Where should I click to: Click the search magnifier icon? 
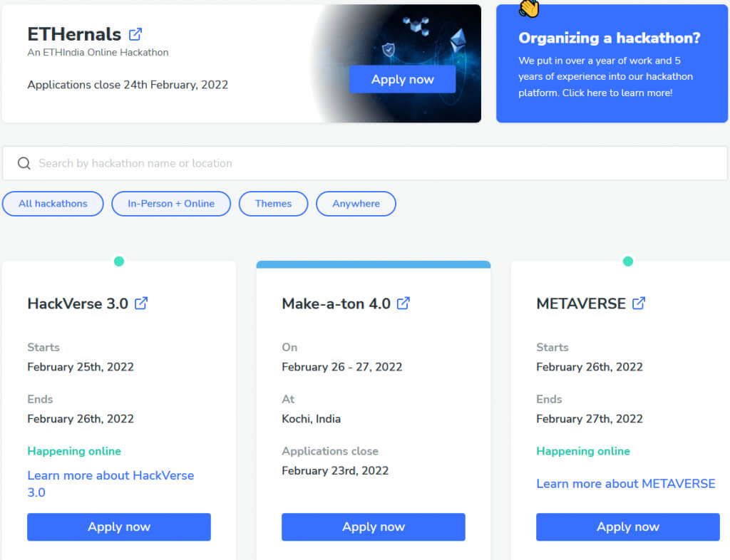(24, 164)
